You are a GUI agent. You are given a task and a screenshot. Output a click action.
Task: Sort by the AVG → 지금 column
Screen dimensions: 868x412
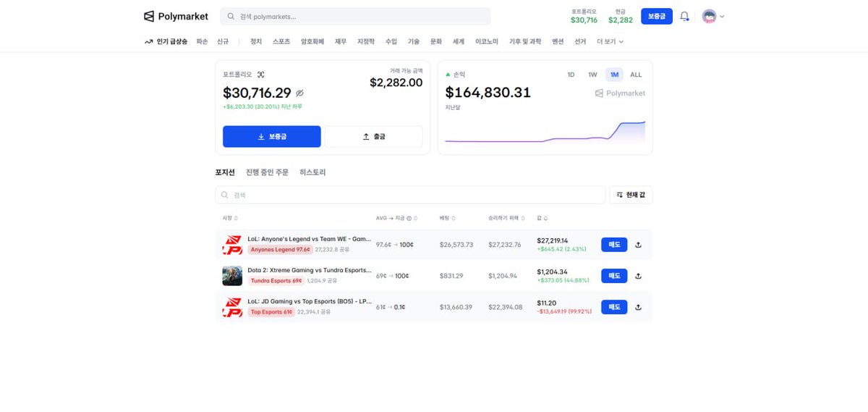point(396,218)
